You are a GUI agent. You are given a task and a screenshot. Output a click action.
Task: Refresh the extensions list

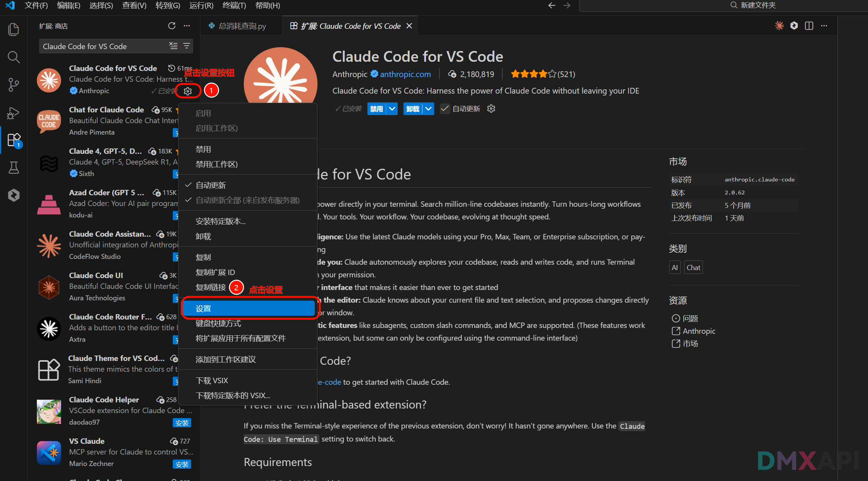[172, 25]
